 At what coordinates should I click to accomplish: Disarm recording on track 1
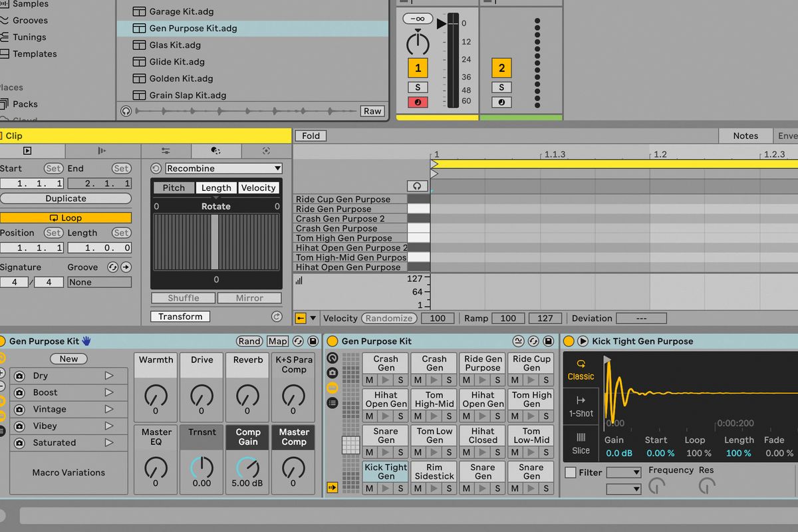point(417,101)
